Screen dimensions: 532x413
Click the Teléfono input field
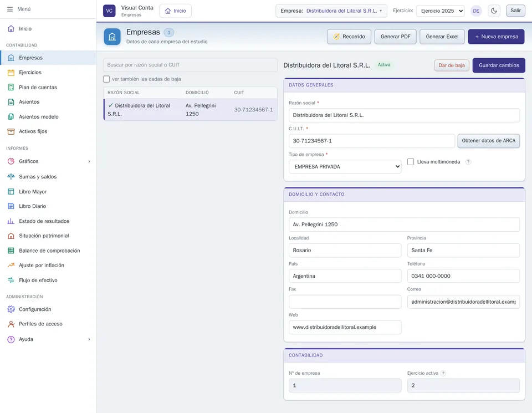[463, 276]
